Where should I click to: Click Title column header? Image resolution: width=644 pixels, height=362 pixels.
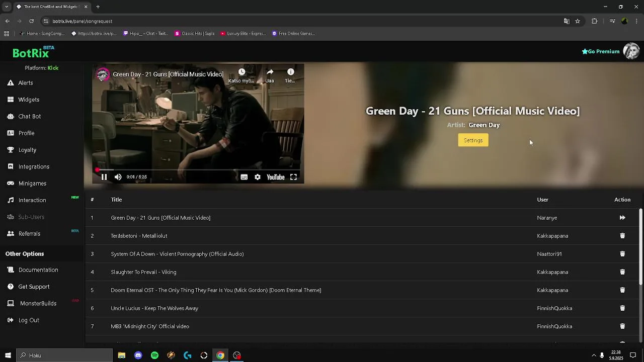(x=116, y=200)
